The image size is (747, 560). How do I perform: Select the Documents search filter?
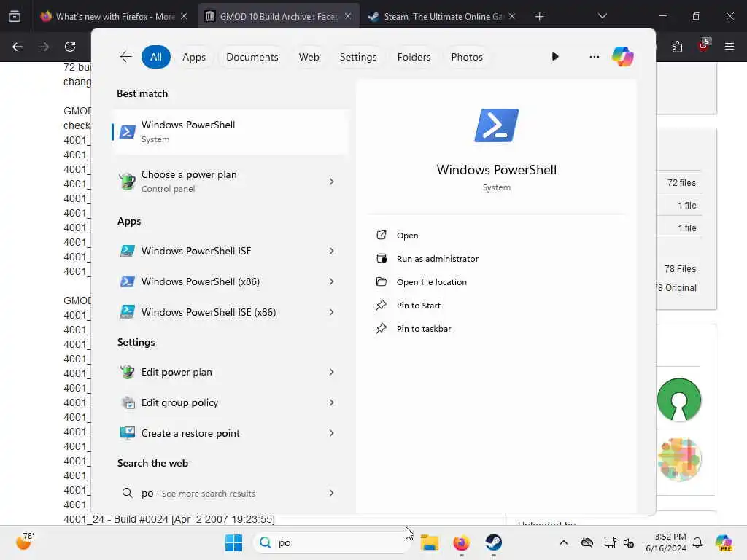[x=252, y=57]
